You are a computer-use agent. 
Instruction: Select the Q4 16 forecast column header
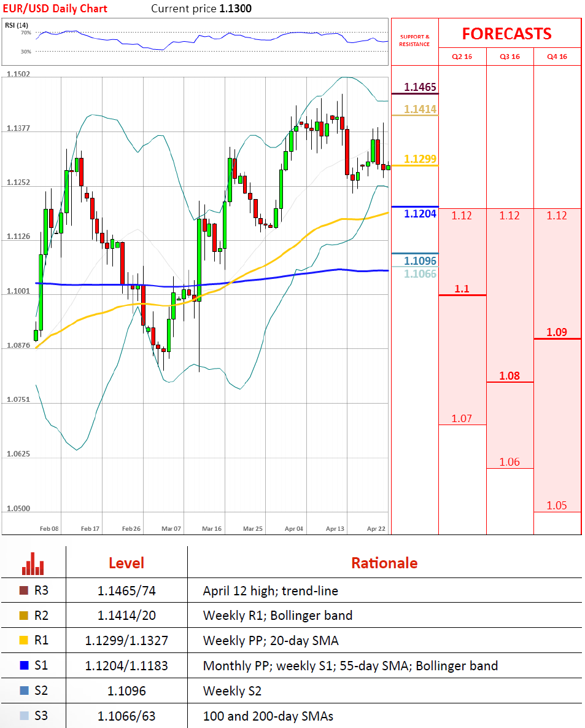point(557,57)
